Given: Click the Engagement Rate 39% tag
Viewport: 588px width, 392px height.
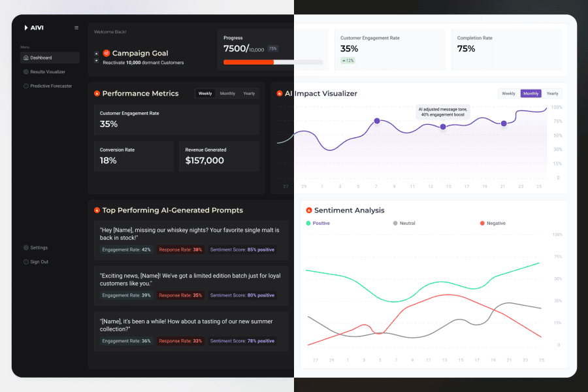Looking at the screenshot, I should click(x=126, y=295).
